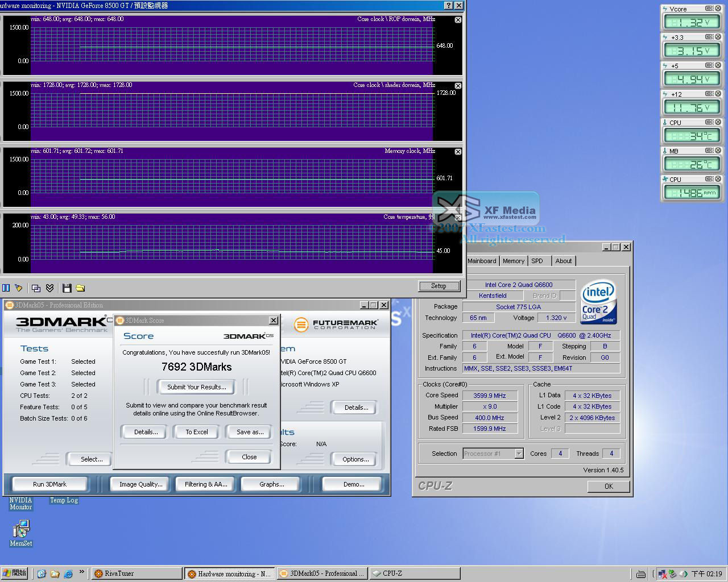Open the NVIDIA Monitor desktop icon
Viewport: 728px width, 582px height.
pos(20,503)
